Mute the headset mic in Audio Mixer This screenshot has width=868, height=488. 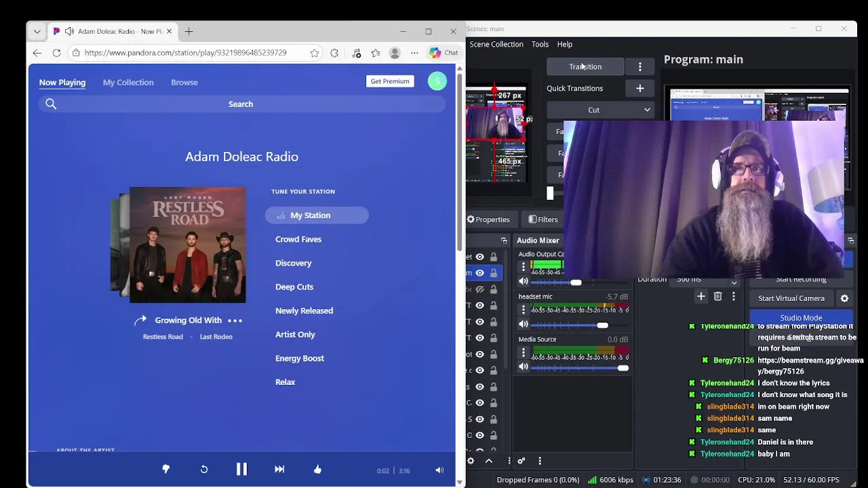point(524,324)
